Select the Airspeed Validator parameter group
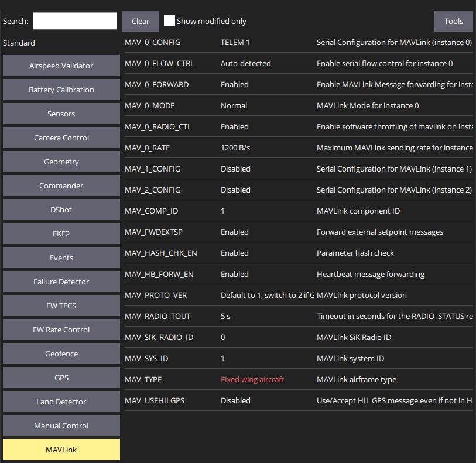Image resolution: width=476 pixels, height=463 pixels. pyautogui.click(x=61, y=66)
